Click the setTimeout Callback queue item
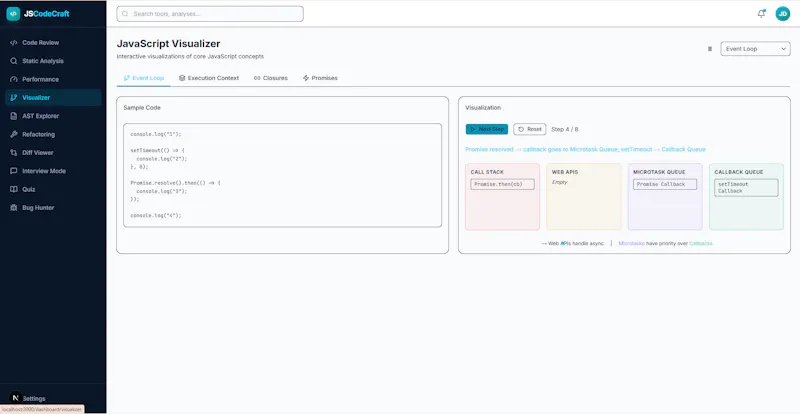 [746, 187]
